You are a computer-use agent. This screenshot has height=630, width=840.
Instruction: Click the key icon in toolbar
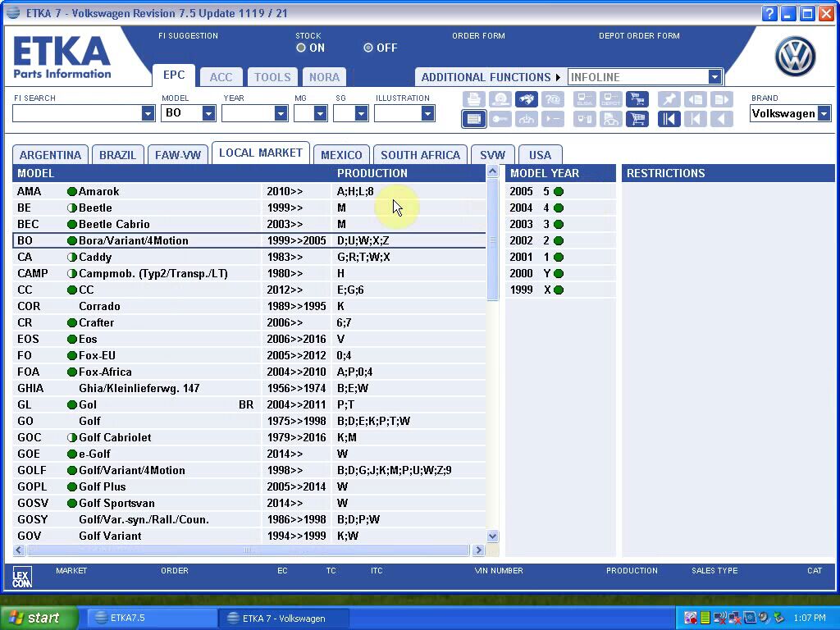coord(500,119)
